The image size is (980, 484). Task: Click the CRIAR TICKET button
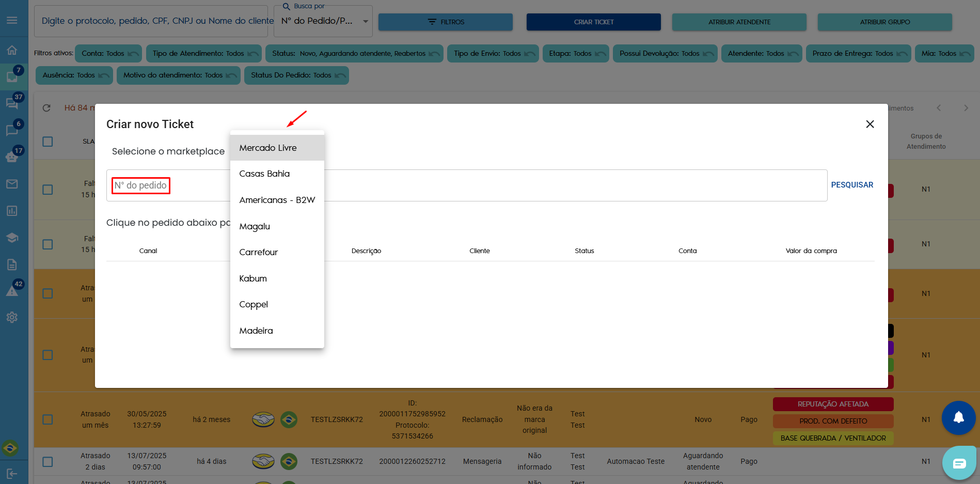click(594, 22)
